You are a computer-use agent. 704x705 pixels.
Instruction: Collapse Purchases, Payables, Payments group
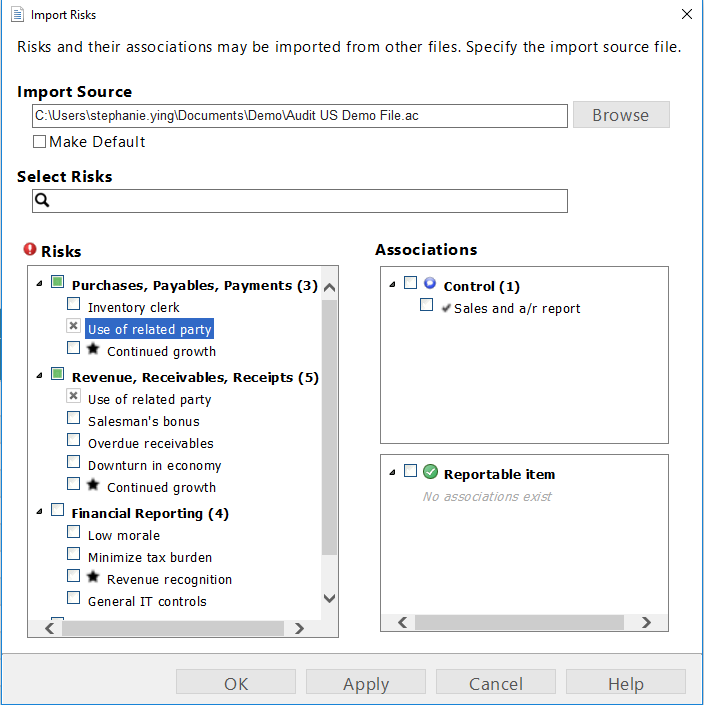click(39, 284)
